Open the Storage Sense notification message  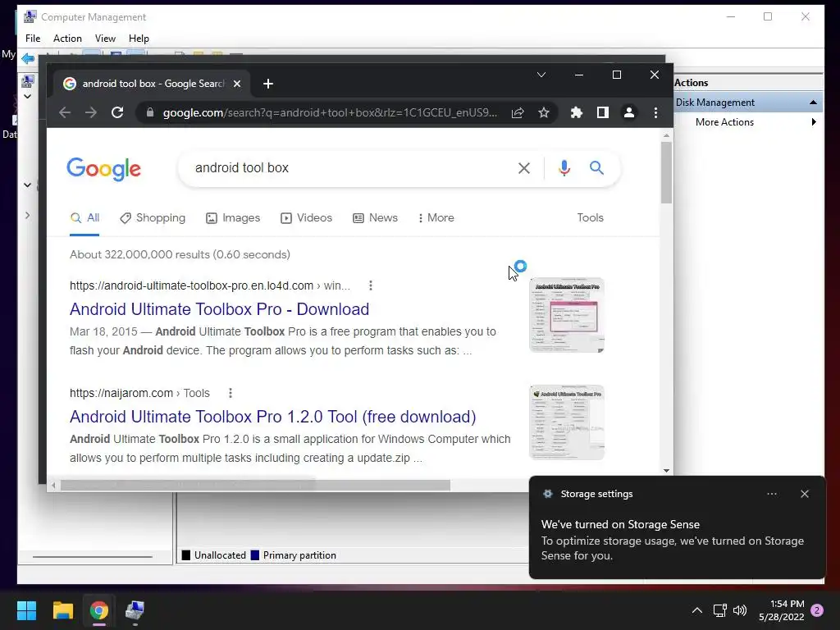pos(673,540)
